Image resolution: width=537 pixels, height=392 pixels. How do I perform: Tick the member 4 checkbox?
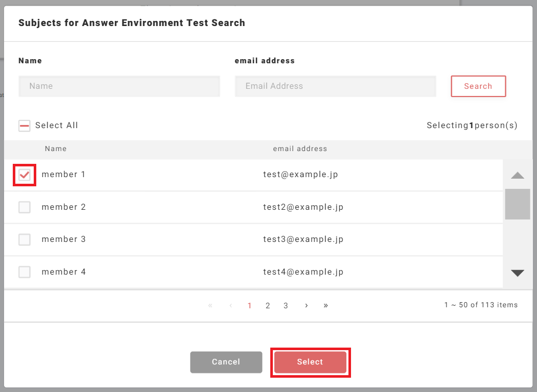pyautogui.click(x=25, y=272)
